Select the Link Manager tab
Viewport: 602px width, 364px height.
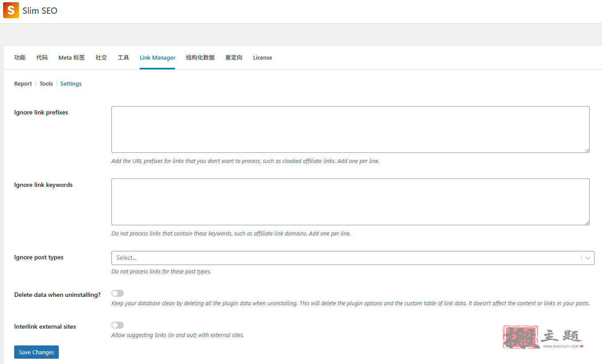pyautogui.click(x=157, y=57)
